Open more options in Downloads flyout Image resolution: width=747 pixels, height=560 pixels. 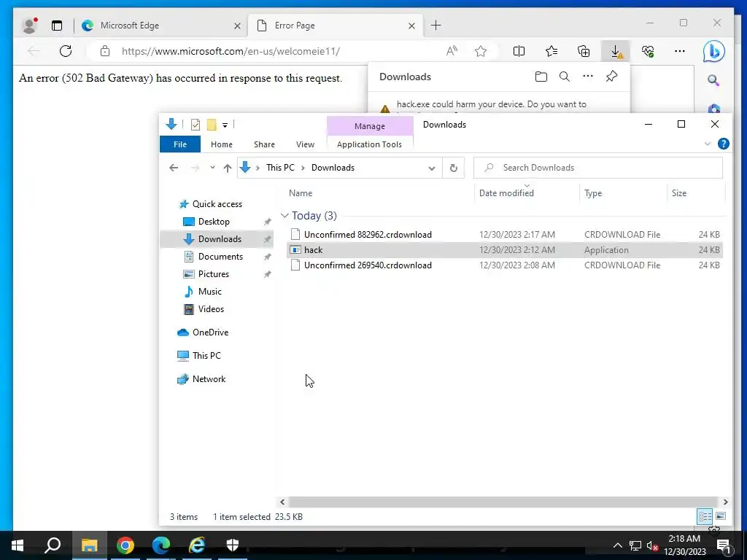pos(588,76)
